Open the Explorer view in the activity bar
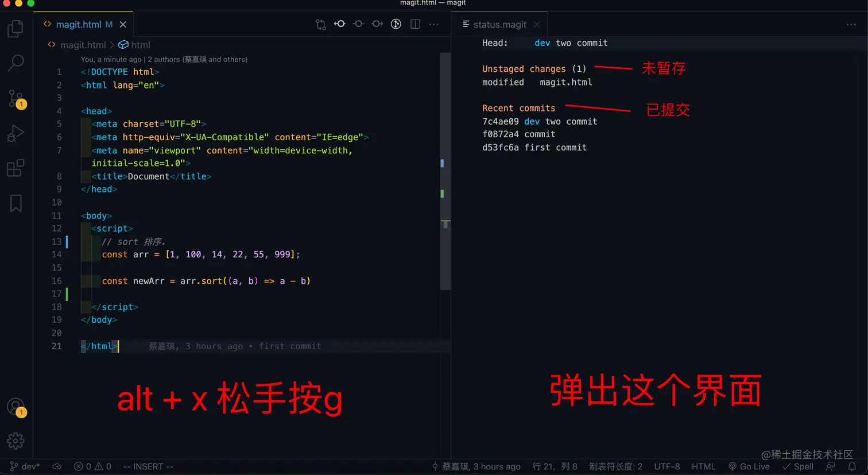The image size is (868, 475). pyautogui.click(x=15, y=28)
